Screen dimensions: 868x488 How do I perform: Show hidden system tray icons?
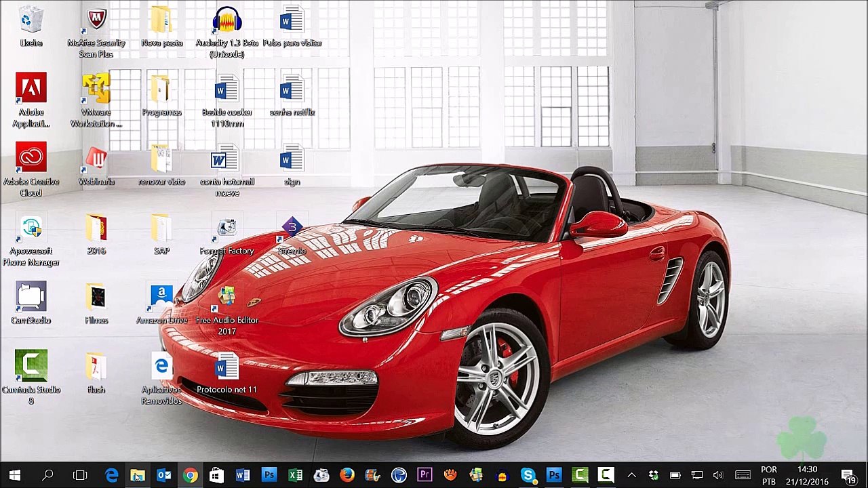point(631,475)
